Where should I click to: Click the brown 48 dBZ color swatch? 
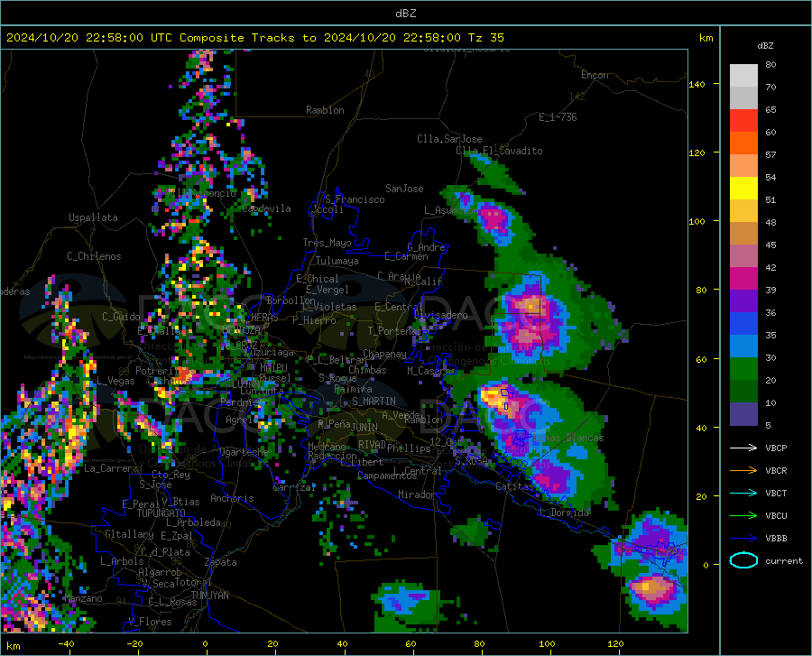click(743, 234)
